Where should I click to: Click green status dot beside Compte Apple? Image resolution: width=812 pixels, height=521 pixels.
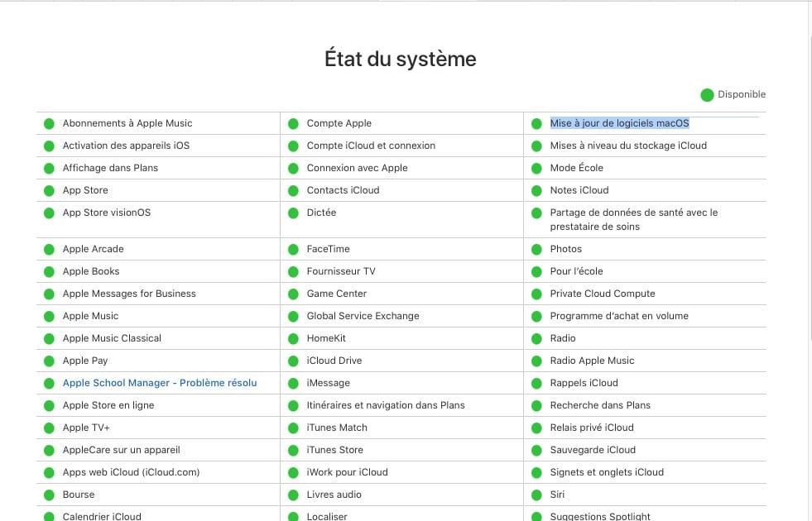click(293, 124)
